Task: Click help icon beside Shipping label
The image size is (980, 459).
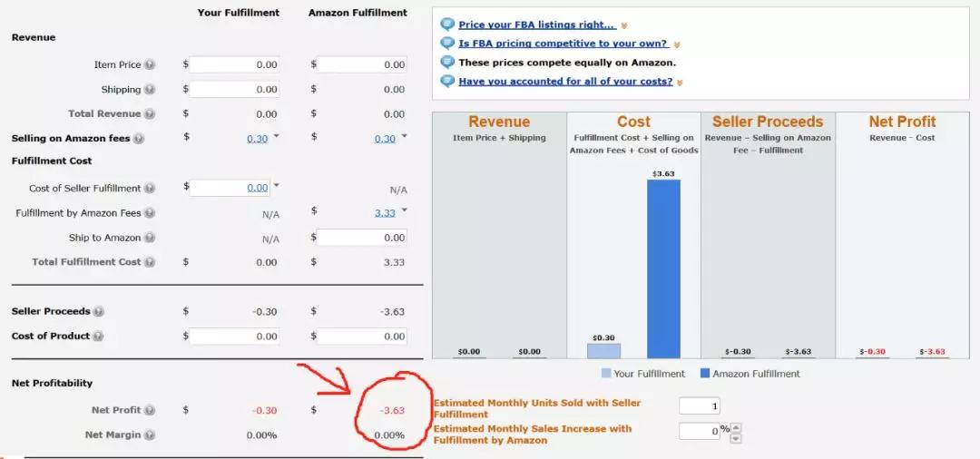Action: coord(150,90)
